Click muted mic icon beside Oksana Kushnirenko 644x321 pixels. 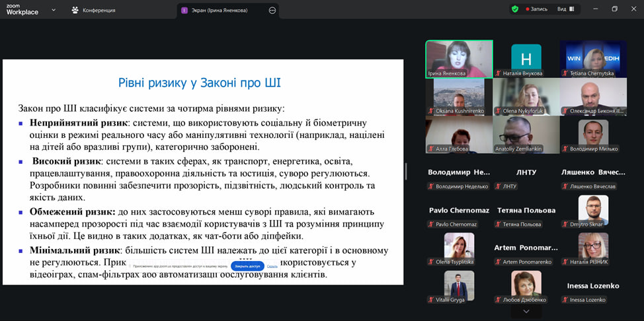click(x=430, y=111)
